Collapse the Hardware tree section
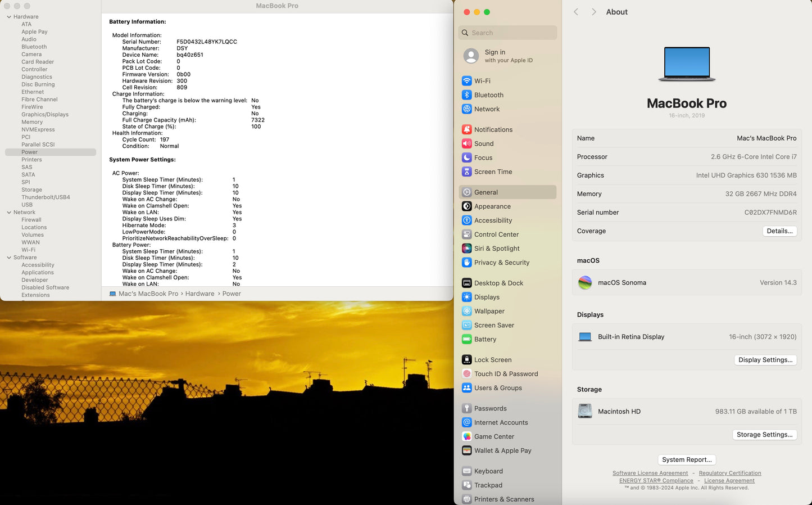 9,17
